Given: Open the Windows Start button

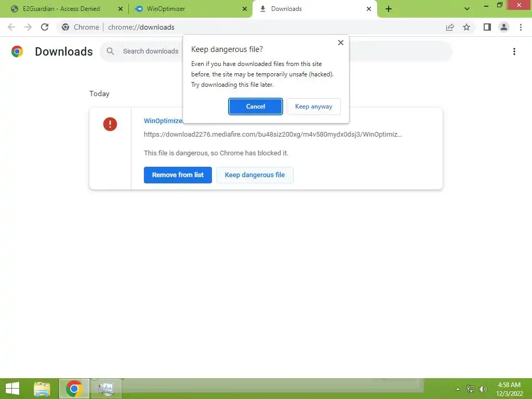Looking at the screenshot, I should pos(12,389).
